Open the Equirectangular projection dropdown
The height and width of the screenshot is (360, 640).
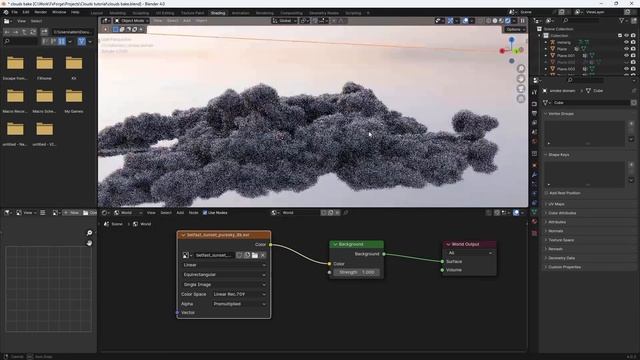(x=224, y=275)
